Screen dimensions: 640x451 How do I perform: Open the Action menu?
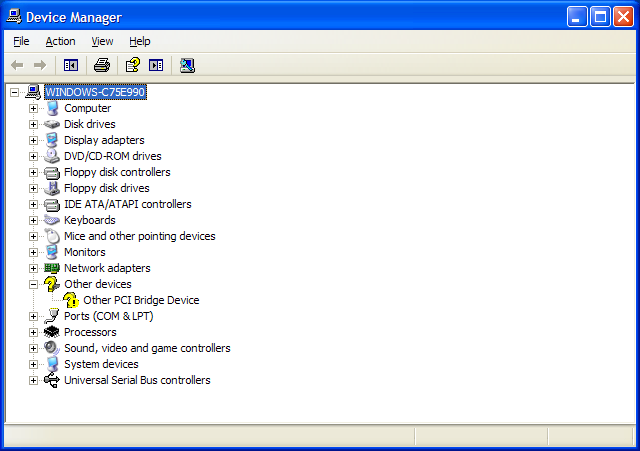(60, 41)
